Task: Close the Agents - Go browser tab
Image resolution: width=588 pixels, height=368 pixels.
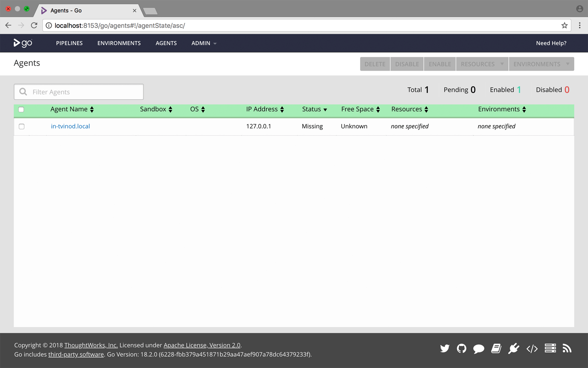Action: pyautogui.click(x=135, y=11)
